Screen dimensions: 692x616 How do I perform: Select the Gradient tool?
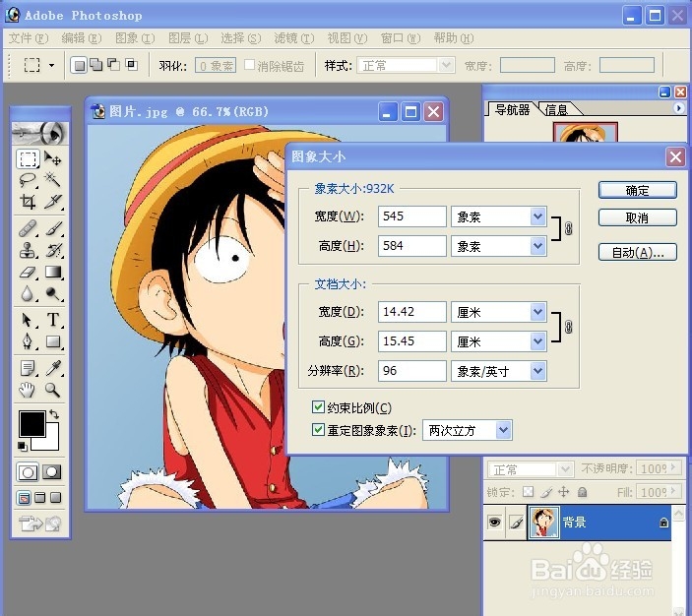coord(53,272)
